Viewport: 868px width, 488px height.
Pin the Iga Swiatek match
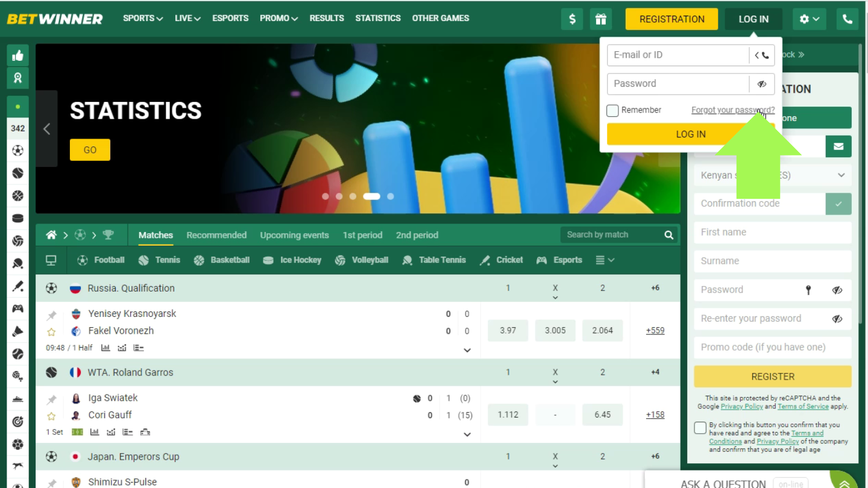coord(52,399)
